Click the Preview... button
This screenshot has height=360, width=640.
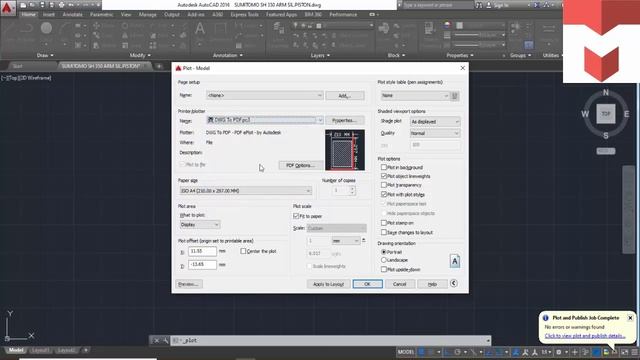(189, 284)
